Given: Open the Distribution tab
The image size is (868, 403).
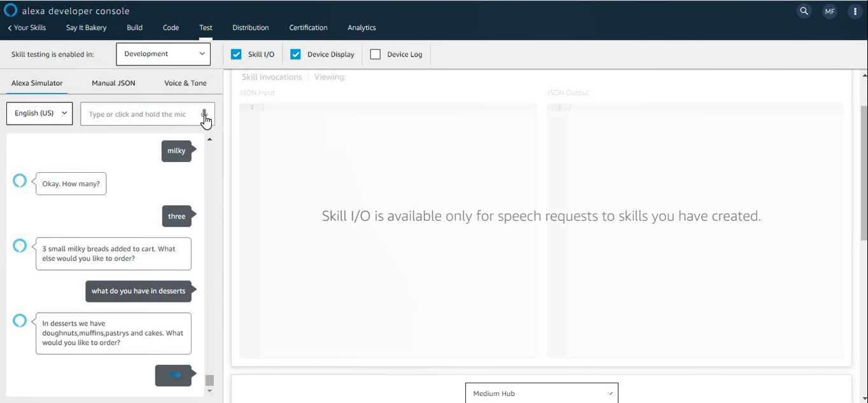Looking at the screenshot, I should (x=251, y=28).
